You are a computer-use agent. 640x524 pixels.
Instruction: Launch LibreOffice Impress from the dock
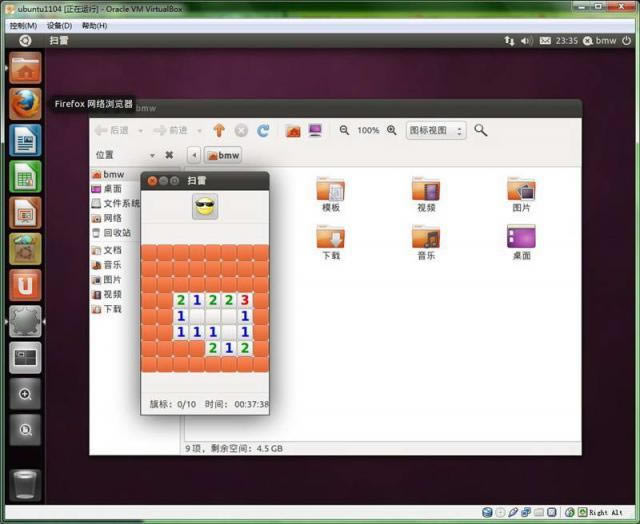tap(25, 213)
